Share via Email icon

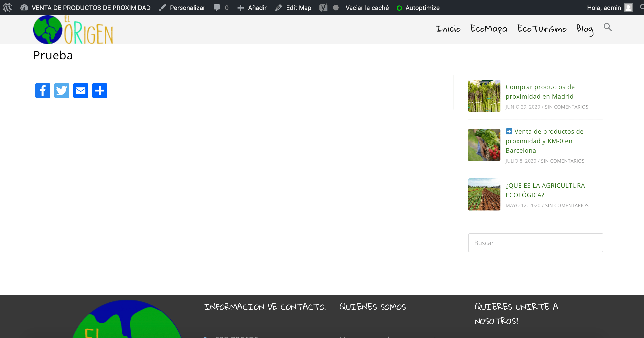pos(80,91)
